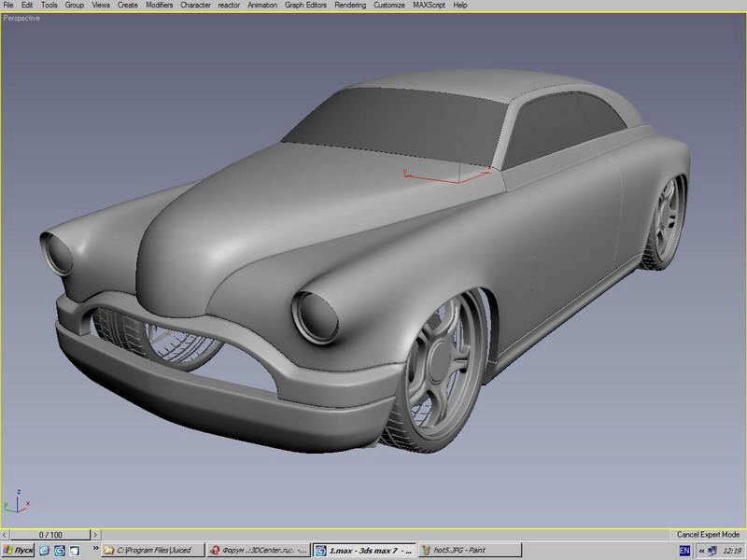Open the MAXScript menu

pos(429,6)
